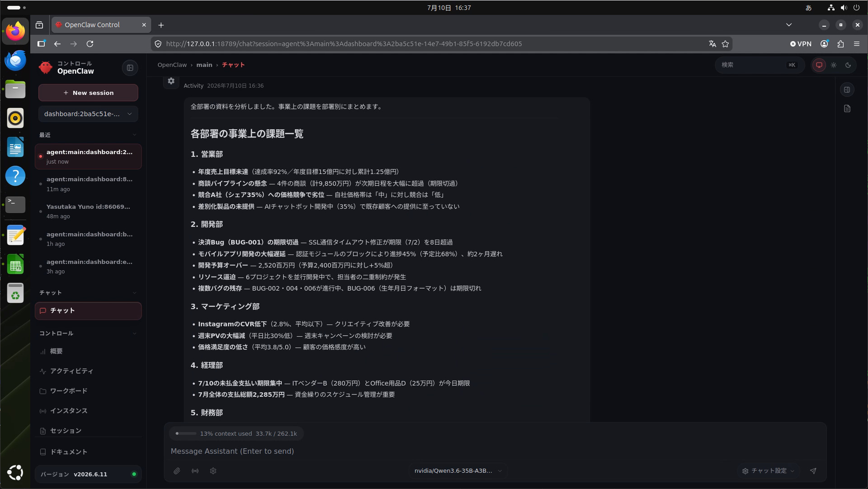
Task: Bookmark this page with star icon
Action: [x=726, y=44]
